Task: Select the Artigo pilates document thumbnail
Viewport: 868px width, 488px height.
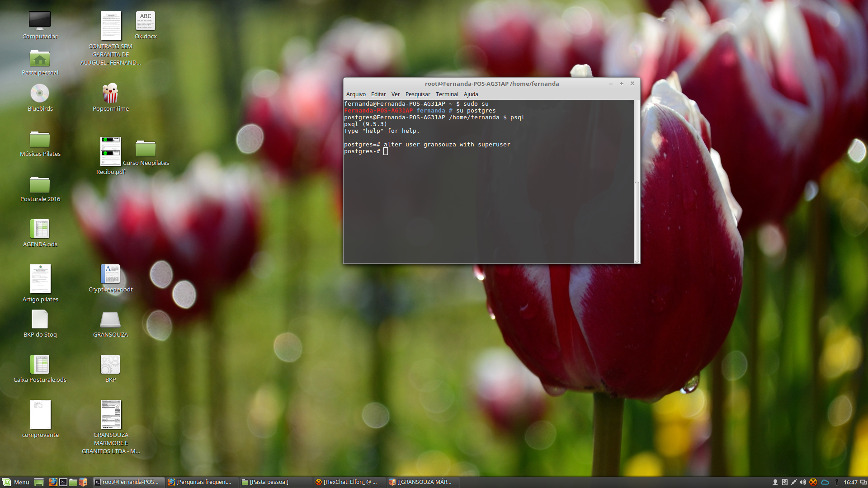Action: pos(40,279)
